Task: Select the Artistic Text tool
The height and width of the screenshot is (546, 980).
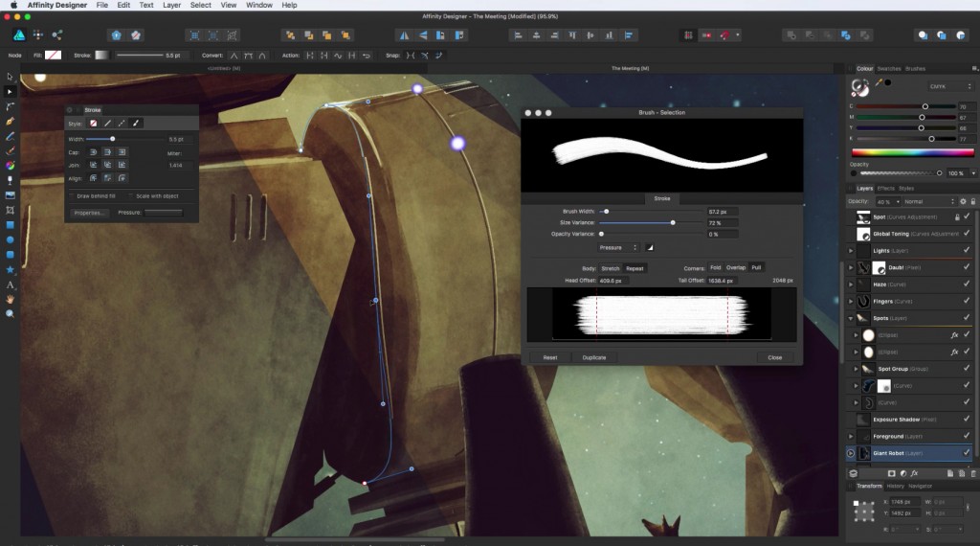Action: tap(10, 284)
